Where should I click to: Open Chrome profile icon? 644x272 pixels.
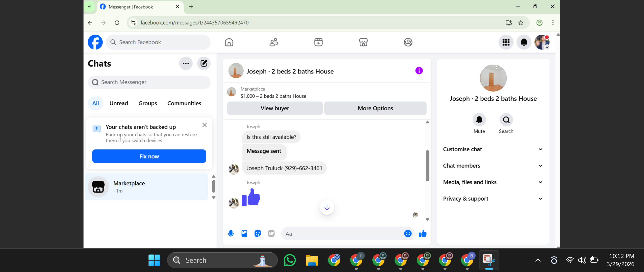tap(539, 23)
